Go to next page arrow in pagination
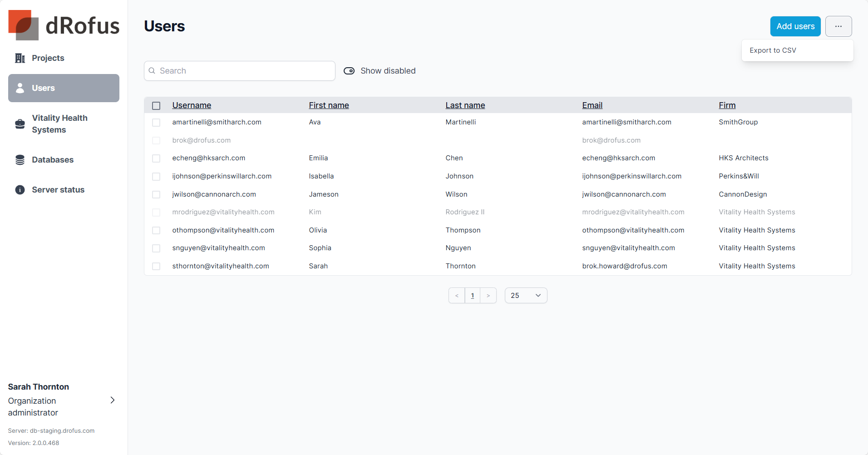 pyautogui.click(x=488, y=296)
